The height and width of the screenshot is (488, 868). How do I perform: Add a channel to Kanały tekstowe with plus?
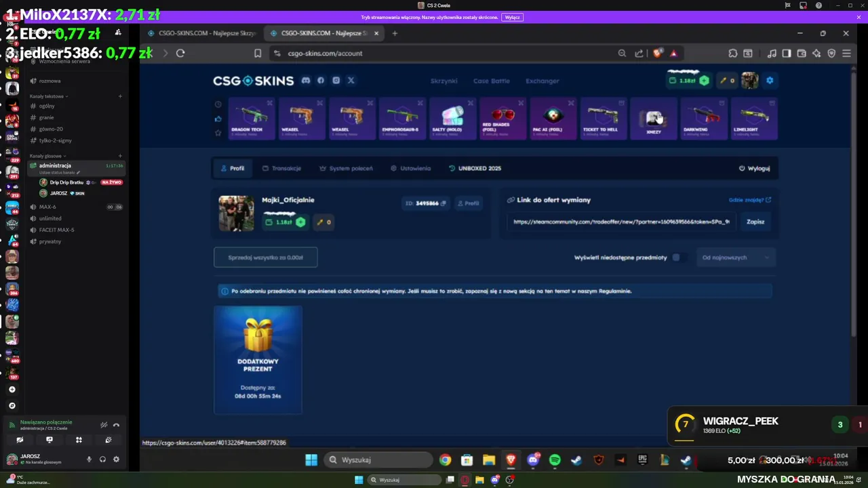[120, 96]
